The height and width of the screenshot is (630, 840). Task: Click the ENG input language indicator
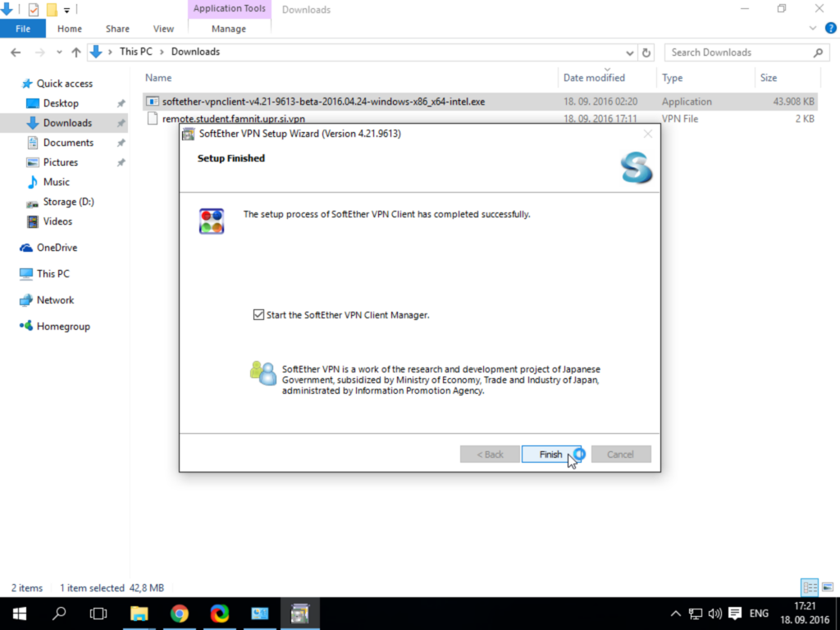(759, 614)
